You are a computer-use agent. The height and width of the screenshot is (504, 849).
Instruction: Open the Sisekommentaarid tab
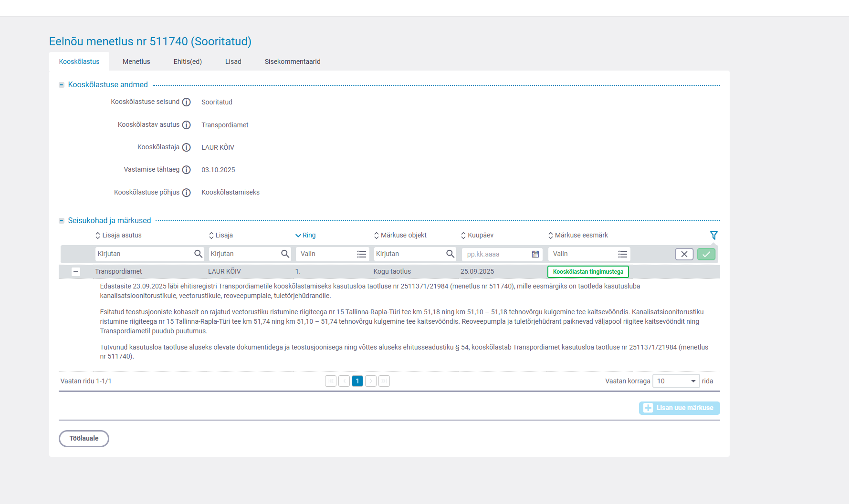[293, 62]
